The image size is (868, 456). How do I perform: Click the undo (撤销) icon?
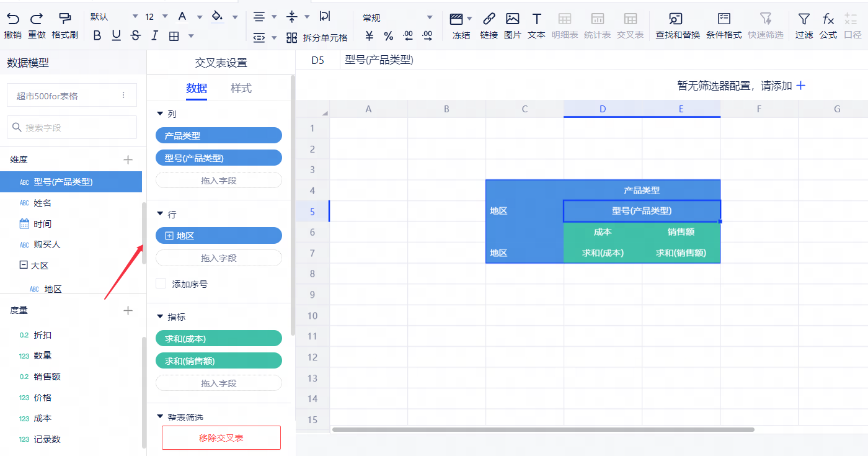click(12, 19)
